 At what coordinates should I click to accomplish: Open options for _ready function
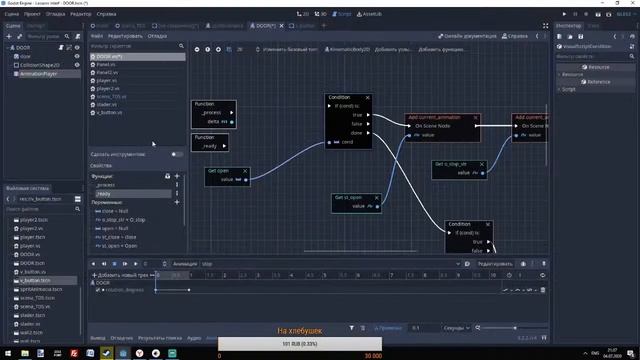pyautogui.click(x=177, y=193)
